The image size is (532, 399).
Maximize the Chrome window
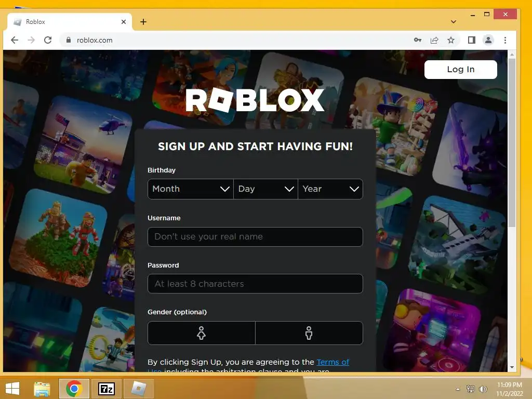pos(487,14)
